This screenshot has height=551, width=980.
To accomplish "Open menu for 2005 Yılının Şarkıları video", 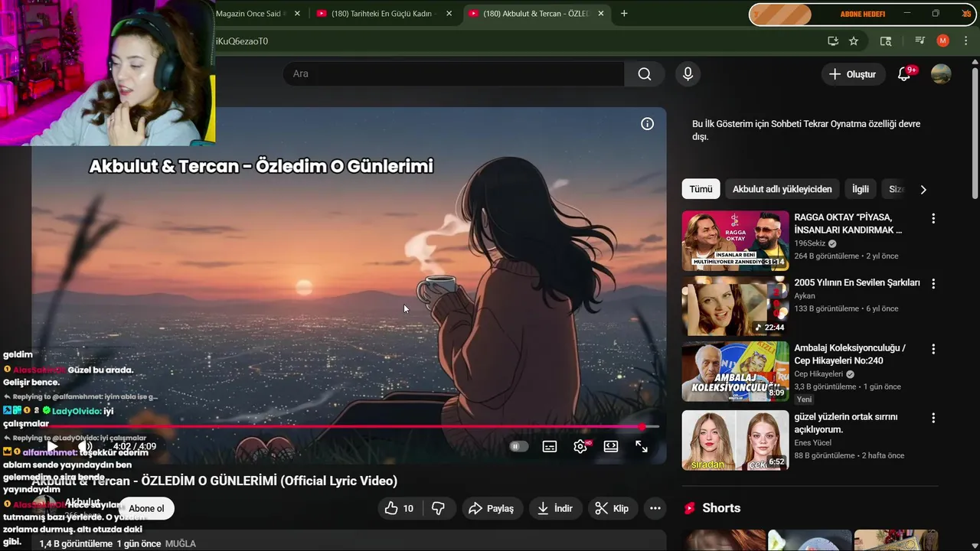I will coord(933,284).
